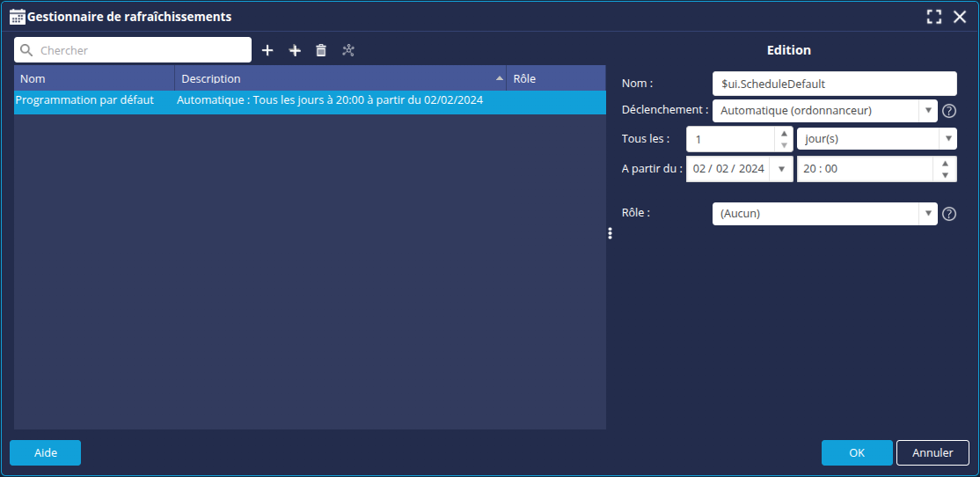This screenshot has width=980, height=477.
Task: Click the Rôle column header
Action: pos(556,78)
